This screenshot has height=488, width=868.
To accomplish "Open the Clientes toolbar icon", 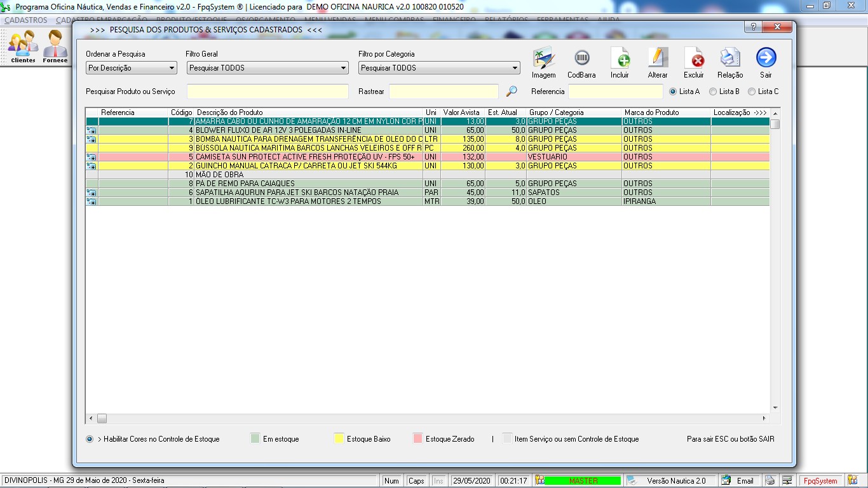I will 23,46.
